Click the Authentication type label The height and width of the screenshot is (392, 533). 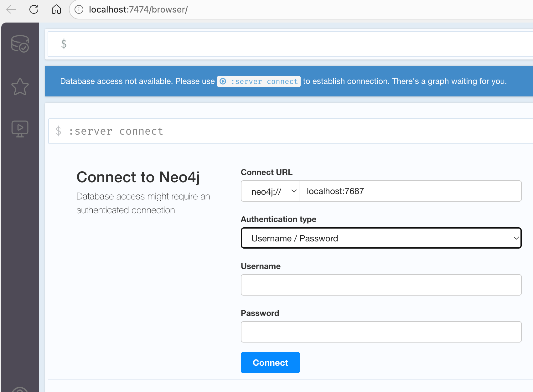[x=278, y=219]
